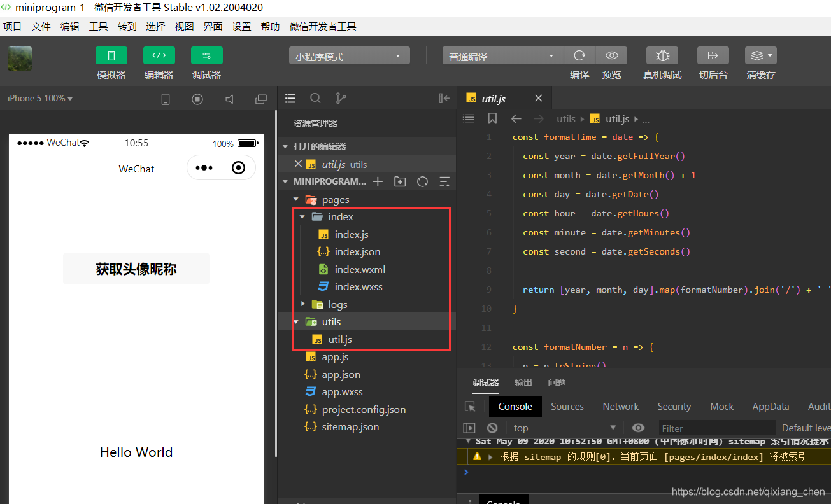Close the util.js editor tab
The image size is (831, 504).
(539, 98)
